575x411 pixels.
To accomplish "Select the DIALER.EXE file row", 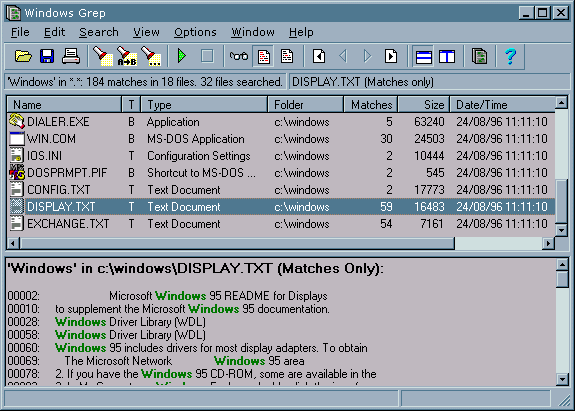I will tap(281, 122).
